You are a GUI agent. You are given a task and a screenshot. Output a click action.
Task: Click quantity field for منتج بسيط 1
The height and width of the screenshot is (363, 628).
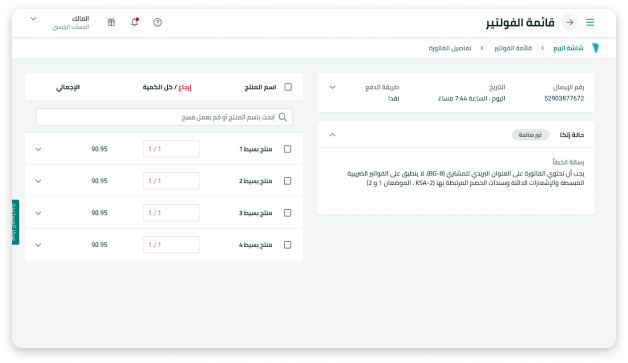[171, 149]
